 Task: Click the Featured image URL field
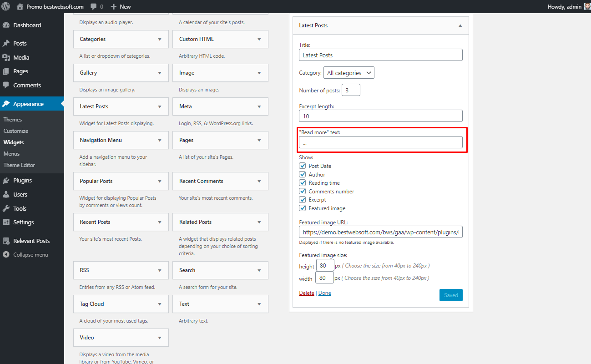pos(381,232)
